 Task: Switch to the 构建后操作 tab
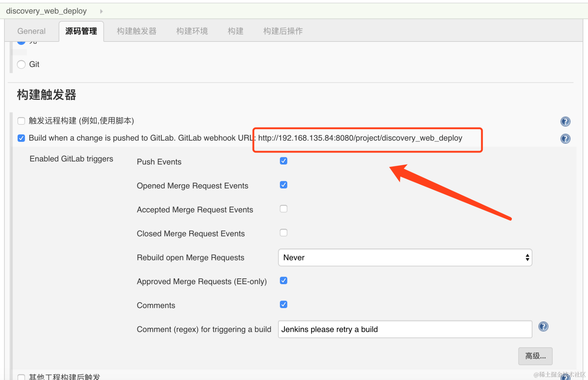[x=283, y=31]
